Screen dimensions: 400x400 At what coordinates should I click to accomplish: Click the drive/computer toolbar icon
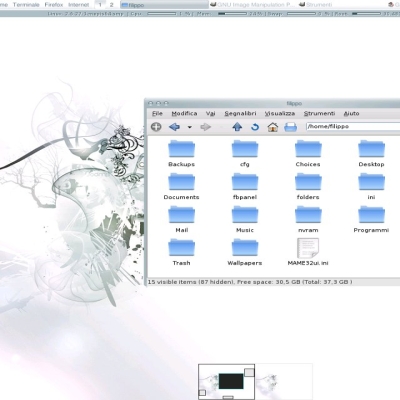click(x=290, y=127)
